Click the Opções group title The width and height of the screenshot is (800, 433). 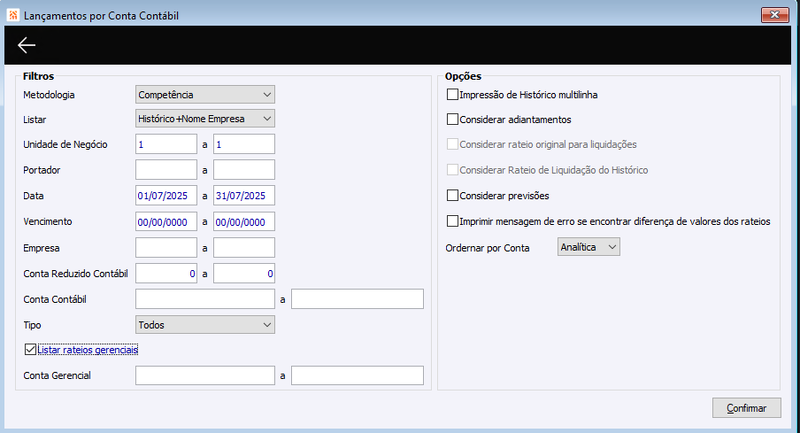click(463, 76)
